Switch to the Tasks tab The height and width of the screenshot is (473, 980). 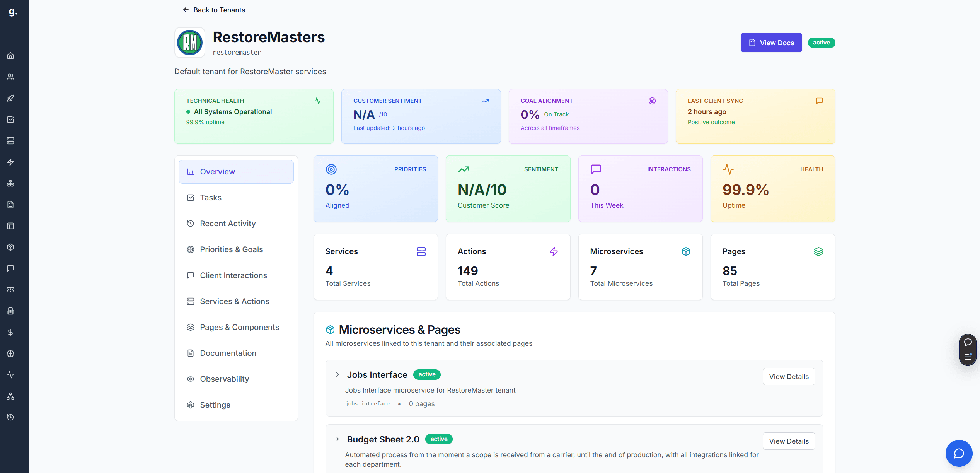click(211, 197)
